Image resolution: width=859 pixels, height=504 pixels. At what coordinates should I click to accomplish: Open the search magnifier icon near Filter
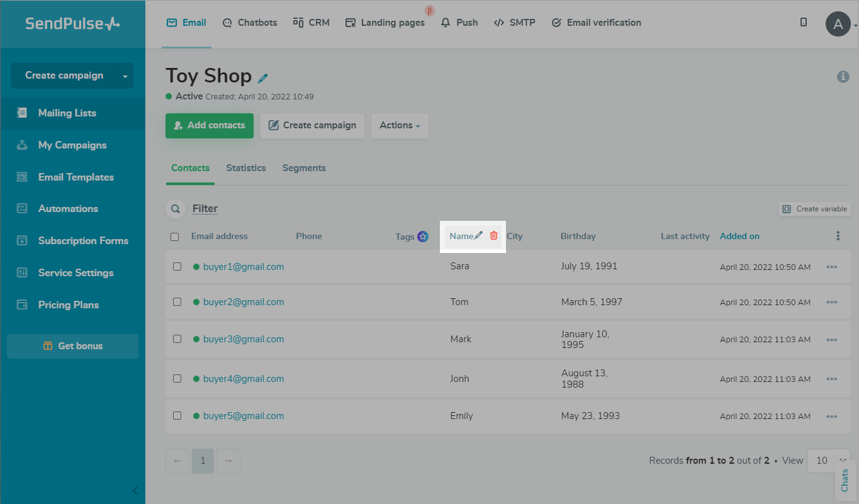[176, 209]
